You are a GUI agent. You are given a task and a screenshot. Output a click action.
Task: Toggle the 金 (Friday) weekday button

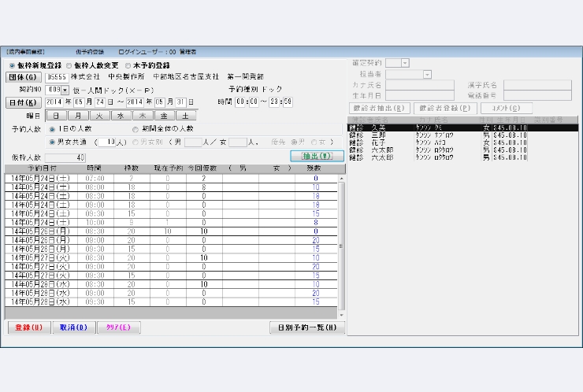click(x=164, y=116)
